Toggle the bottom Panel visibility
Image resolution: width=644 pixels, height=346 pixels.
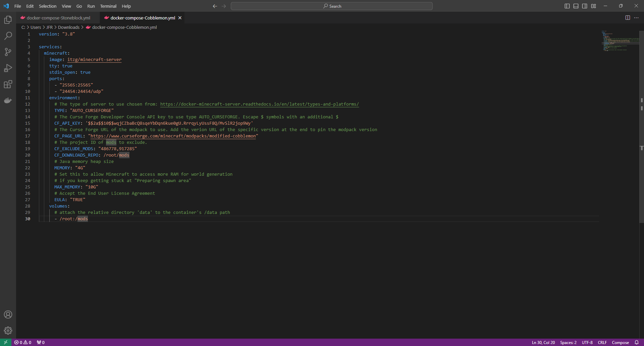[575, 6]
